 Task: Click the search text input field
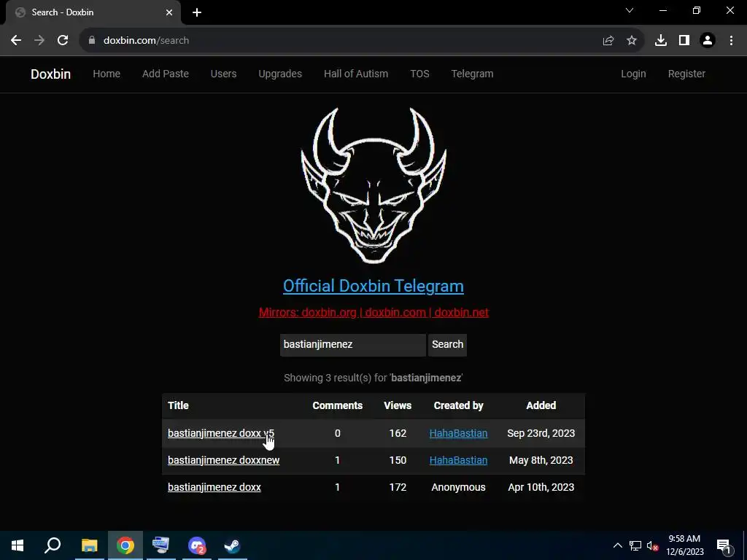click(352, 345)
